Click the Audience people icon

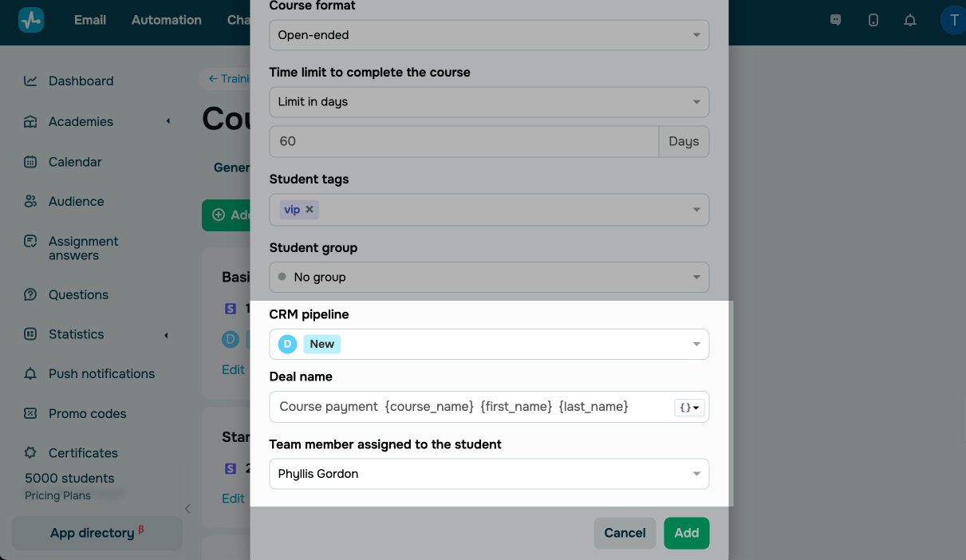pos(30,202)
